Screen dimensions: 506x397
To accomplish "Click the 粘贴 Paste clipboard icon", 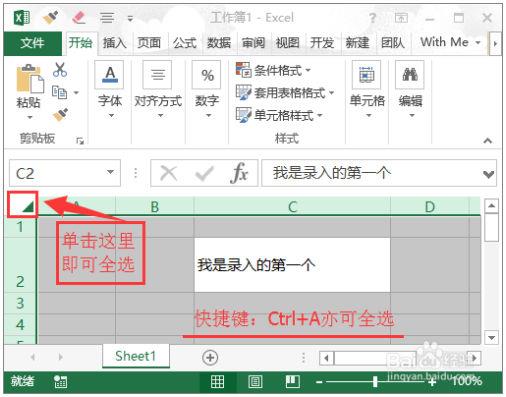I will [30, 79].
